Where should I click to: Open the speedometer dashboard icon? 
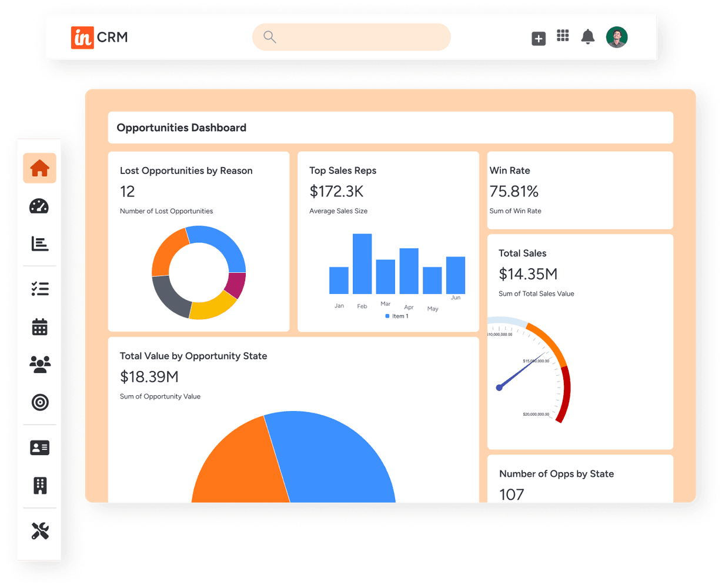click(39, 206)
